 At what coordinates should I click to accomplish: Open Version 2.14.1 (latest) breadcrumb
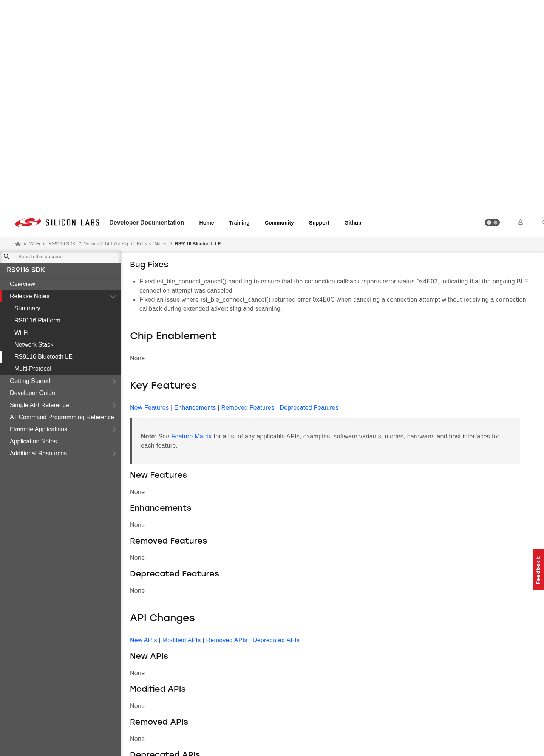[106, 244]
